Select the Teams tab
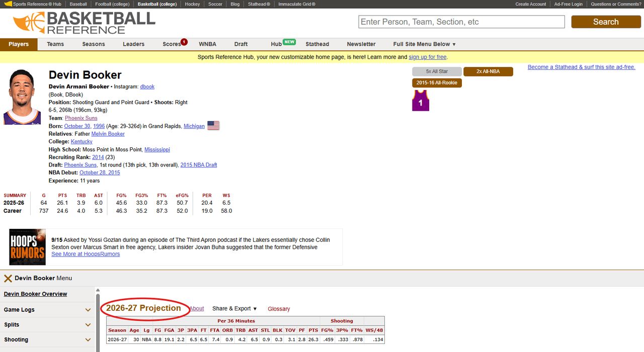Screen dimensions: 644x352 pyautogui.click(x=55, y=44)
